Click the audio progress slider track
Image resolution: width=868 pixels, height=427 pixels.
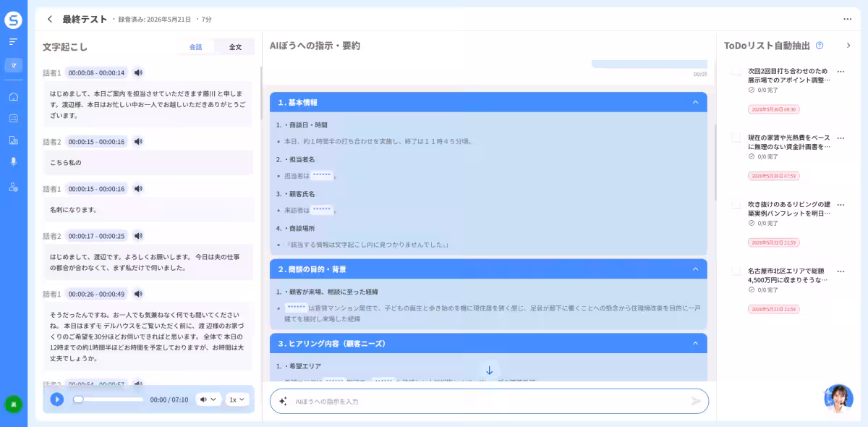click(109, 399)
